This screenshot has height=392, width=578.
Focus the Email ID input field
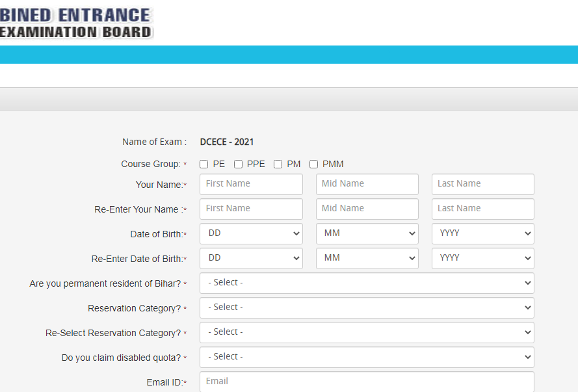point(367,382)
